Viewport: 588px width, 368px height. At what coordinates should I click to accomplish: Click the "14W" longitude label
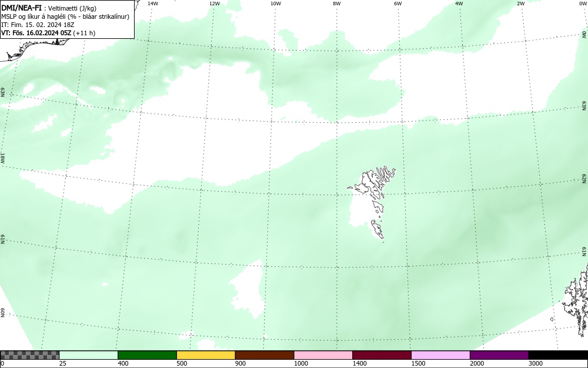pos(153,4)
